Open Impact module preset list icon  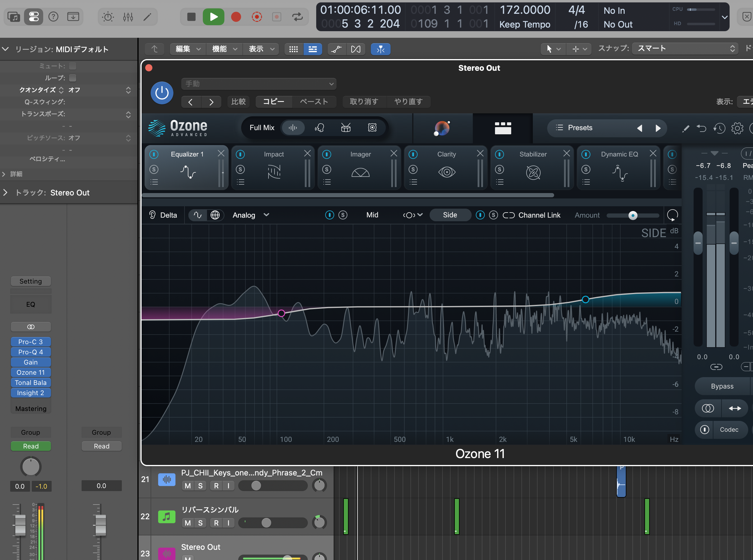pos(241,182)
